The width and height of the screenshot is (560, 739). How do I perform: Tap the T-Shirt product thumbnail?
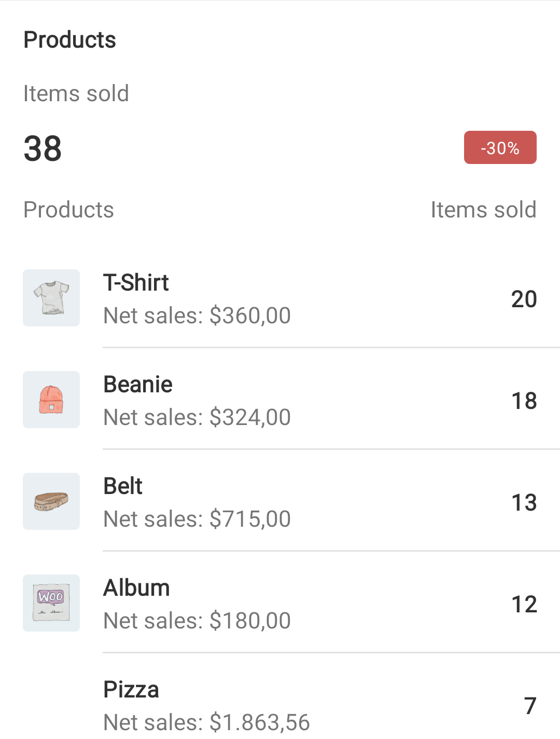(51, 298)
